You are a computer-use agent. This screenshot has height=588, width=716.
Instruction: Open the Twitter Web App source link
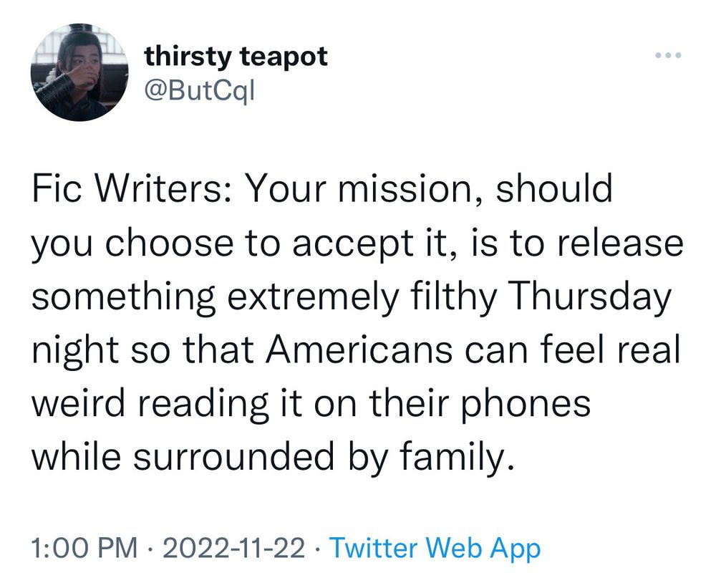click(x=435, y=549)
